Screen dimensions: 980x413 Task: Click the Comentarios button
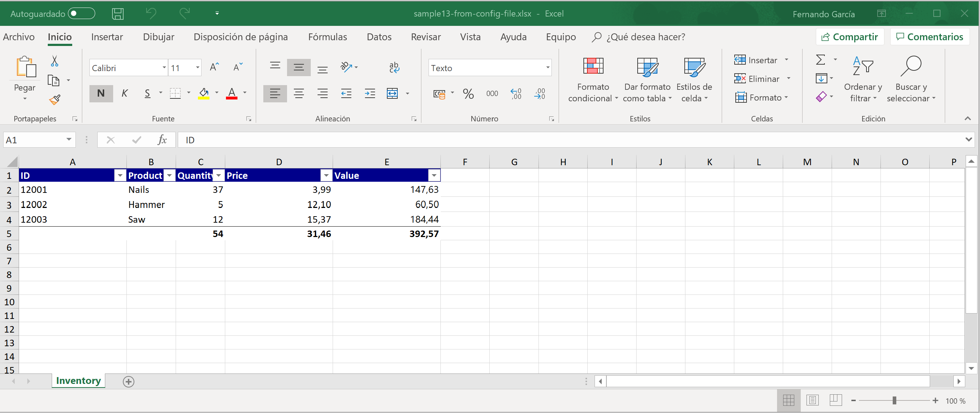coord(931,37)
